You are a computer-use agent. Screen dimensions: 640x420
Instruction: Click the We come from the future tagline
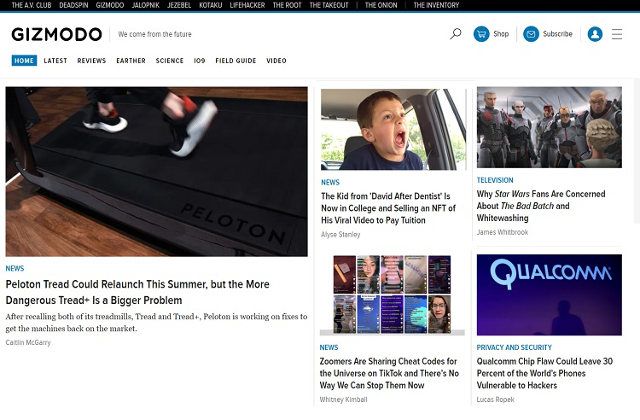tap(155, 34)
